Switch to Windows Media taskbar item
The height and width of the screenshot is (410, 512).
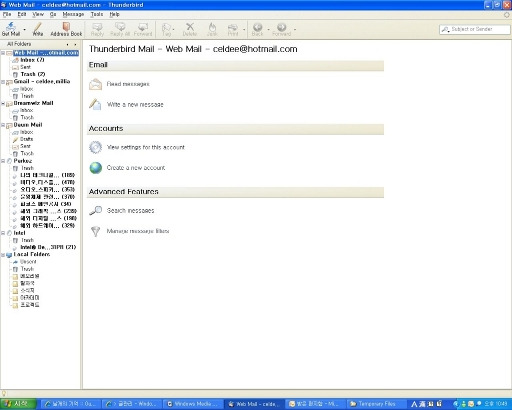(x=193, y=404)
